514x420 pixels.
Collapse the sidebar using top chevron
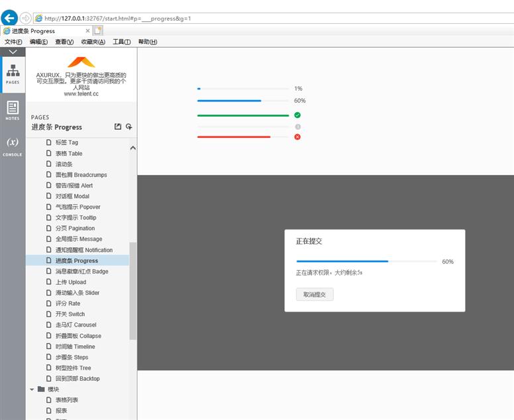pyautogui.click(x=13, y=52)
